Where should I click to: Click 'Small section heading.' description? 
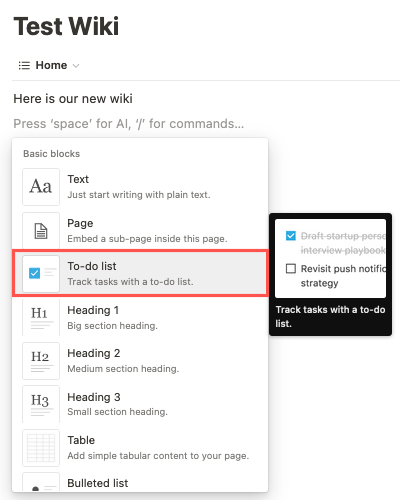click(117, 412)
